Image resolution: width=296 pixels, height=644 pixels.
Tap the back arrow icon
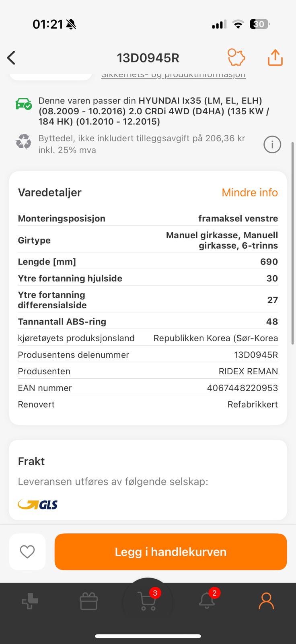tap(11, 58)
